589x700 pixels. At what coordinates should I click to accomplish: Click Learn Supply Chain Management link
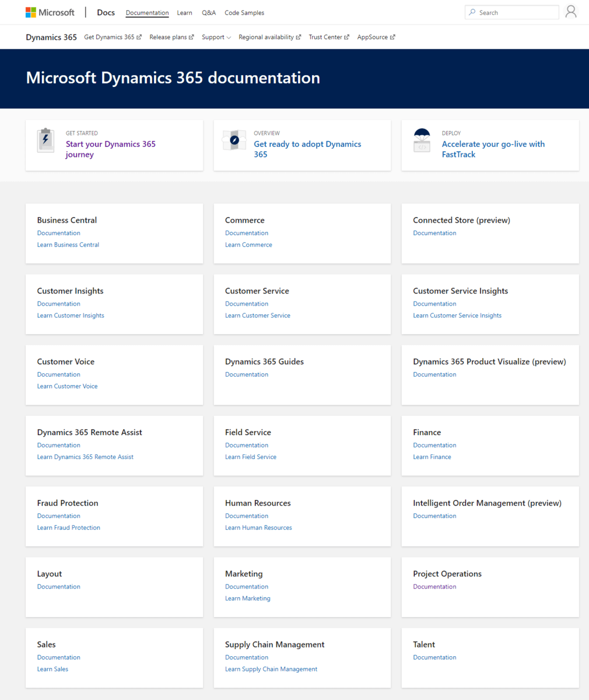tap(271, 669)
